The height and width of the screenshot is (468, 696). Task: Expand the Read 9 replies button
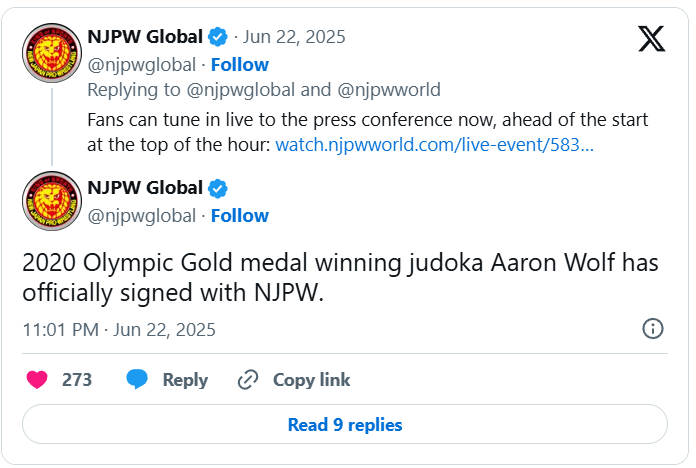pyautogui.click(x=345, y=425)
